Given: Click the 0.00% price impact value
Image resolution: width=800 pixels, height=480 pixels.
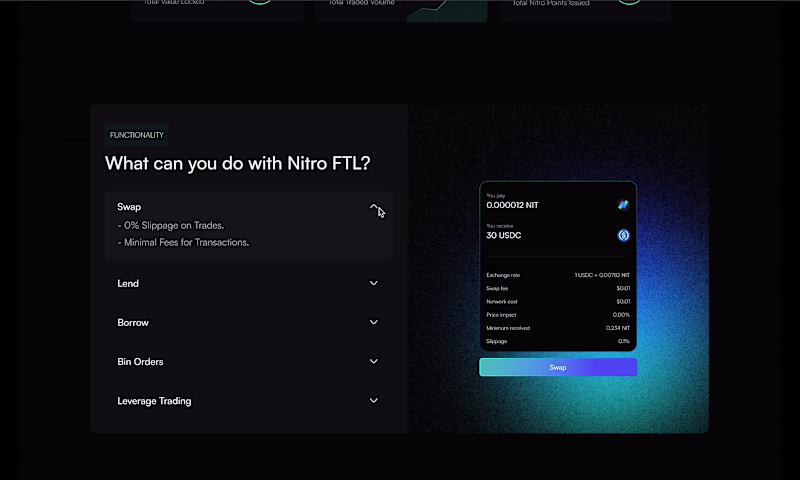Looking at the screenshot, I should pyautogui.click(x=621, y=315).
